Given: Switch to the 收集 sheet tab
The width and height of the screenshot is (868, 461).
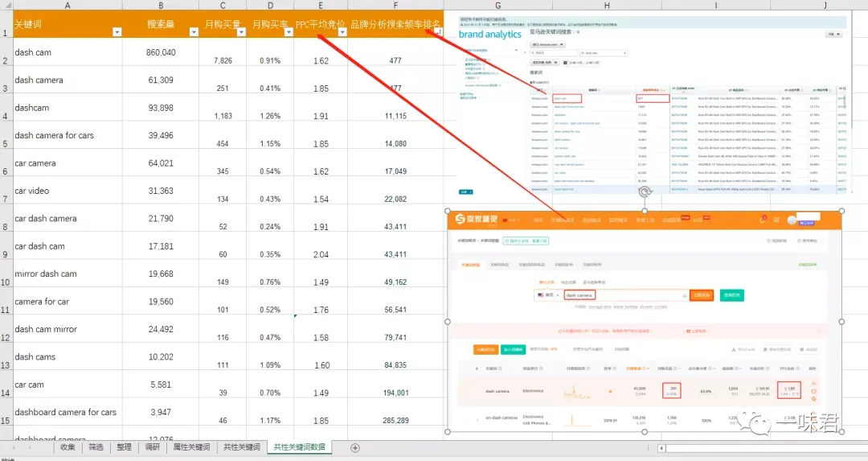Looking at the screenshot, I should [68, 447].
